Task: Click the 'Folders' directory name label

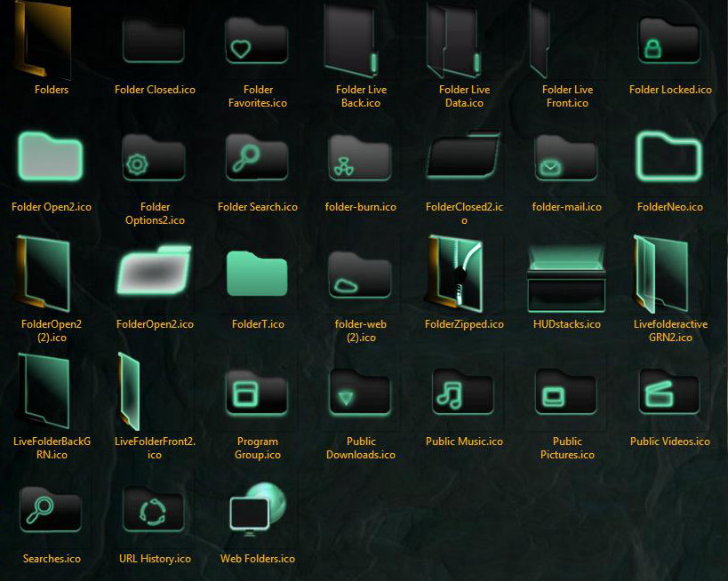Action: coord(52,90)
